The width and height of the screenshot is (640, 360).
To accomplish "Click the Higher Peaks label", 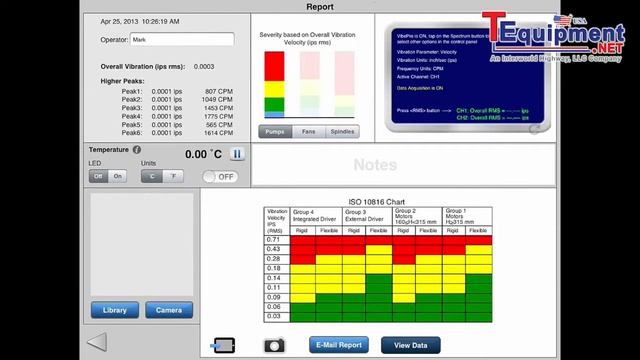I will point(122,81).
